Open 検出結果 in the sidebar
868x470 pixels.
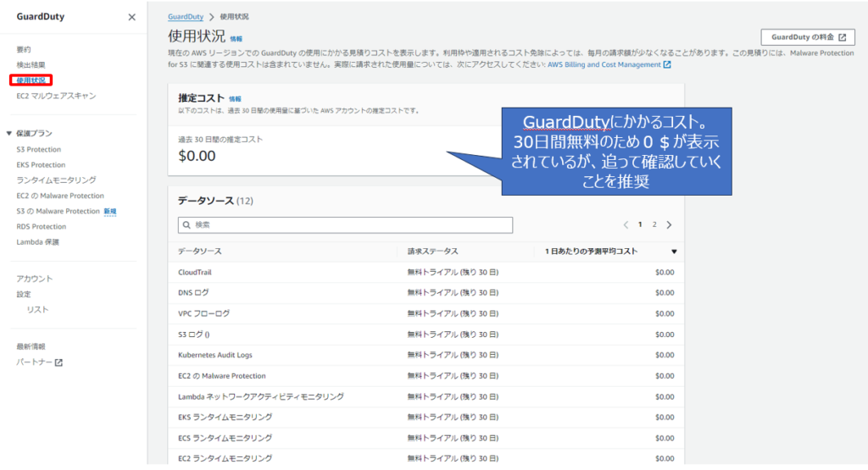[x=31, y=64]
